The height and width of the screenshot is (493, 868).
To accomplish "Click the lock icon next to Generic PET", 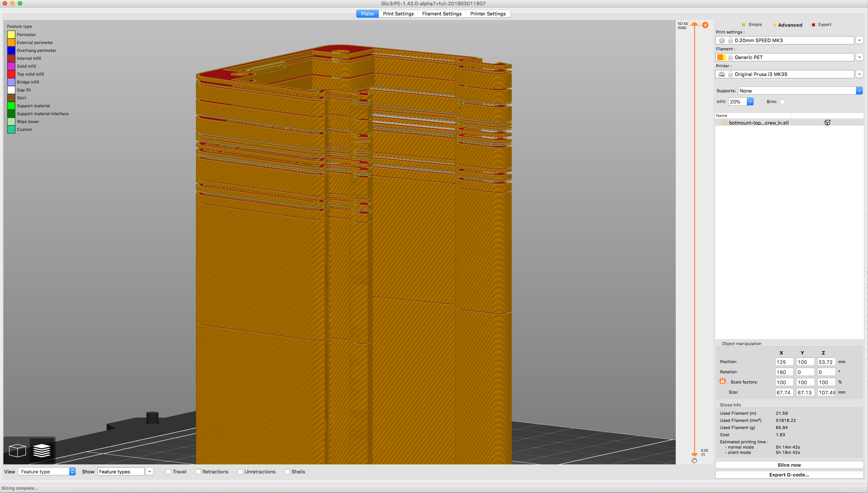I will coord(730,57).
